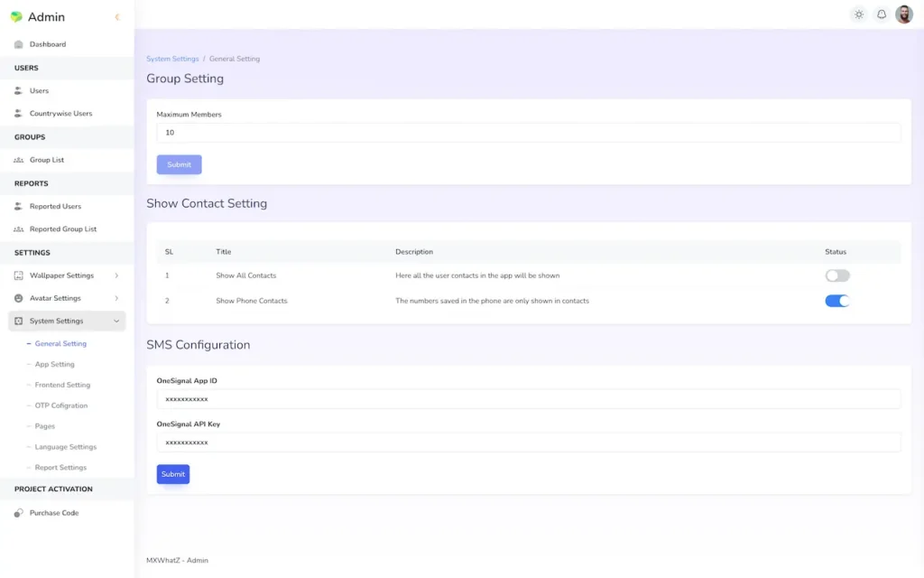
Task: Select General Setting submenu item
Action: pos(60,343)
